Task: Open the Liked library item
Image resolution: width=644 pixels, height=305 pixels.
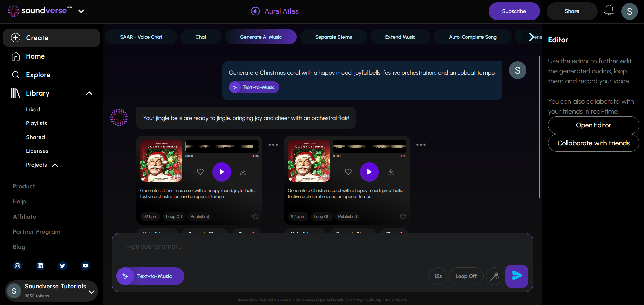Action: 33,109
